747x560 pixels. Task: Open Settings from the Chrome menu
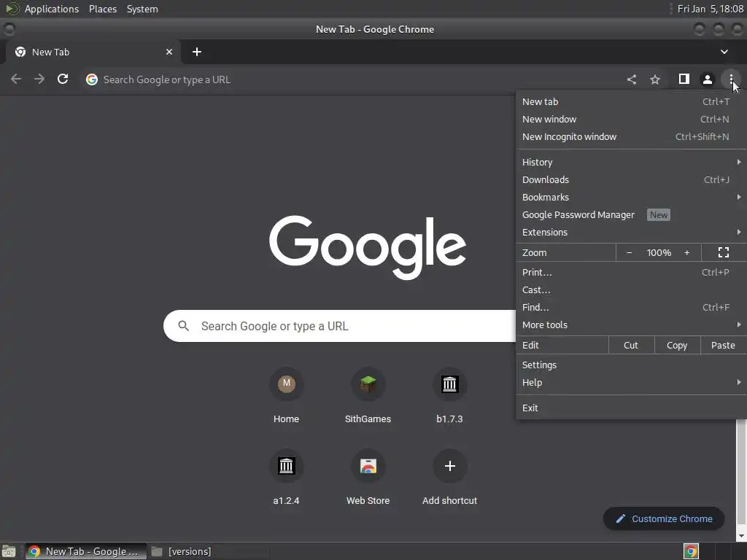click(631, 365)
